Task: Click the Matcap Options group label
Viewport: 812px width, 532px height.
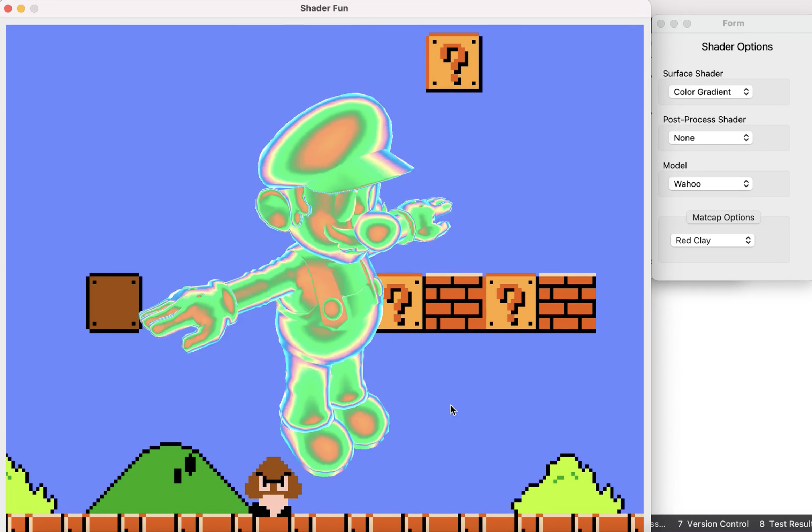Action: click(723, 218)
